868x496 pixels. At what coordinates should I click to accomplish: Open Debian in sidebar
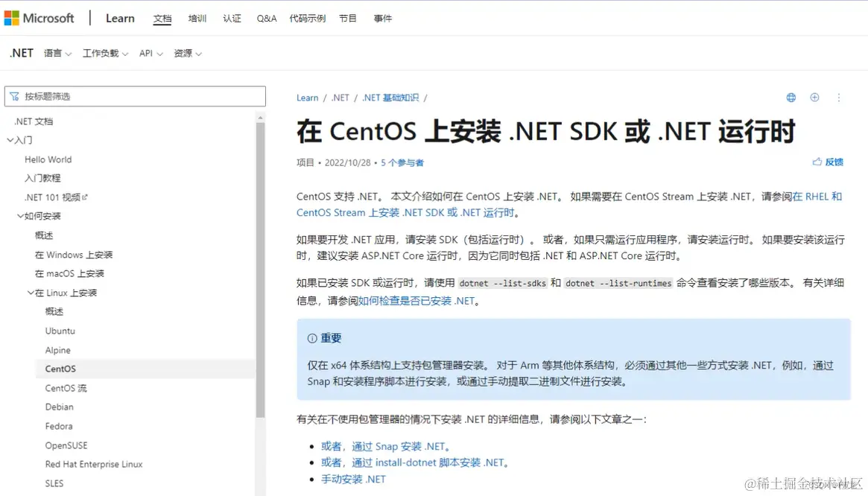(59, 407)
